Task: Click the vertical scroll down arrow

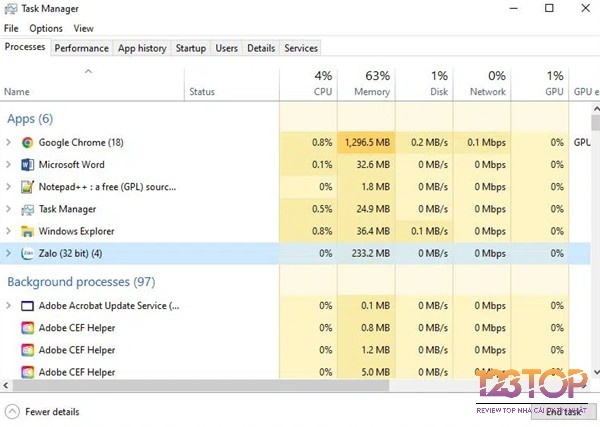Action: pyautogui.click(x=596, y=372)
